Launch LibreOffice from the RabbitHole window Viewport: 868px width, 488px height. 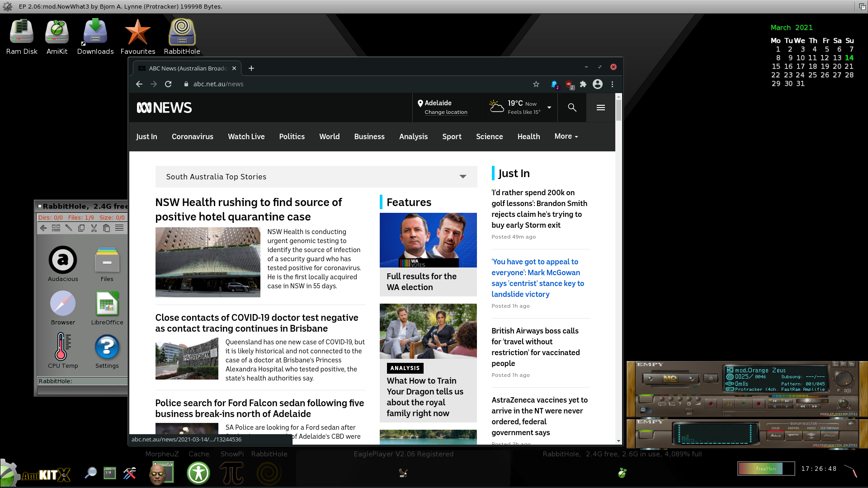[x=107, y=308]
